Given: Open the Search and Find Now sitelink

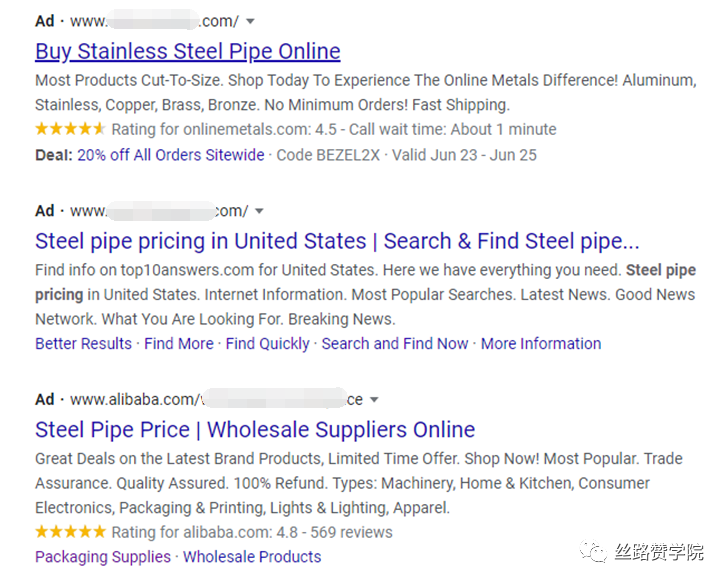Looking at the screenshot, I should pyautogui.click(x=395, y=343).
